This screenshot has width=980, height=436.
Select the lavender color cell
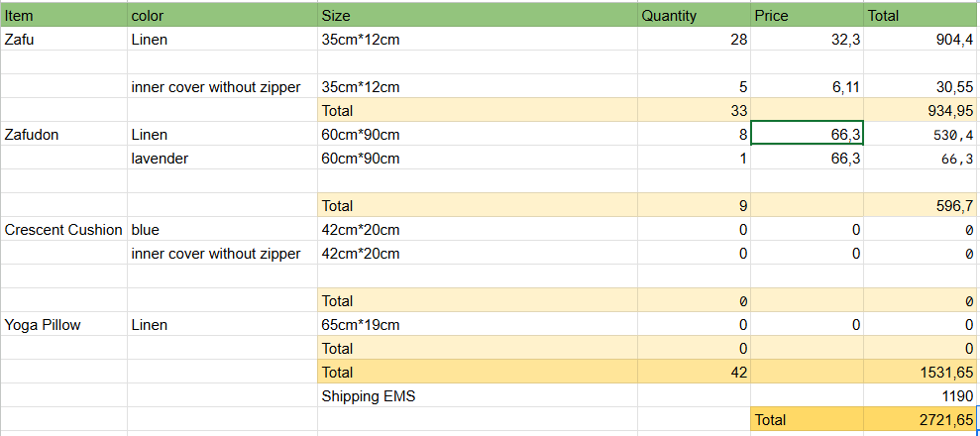pos(223,158)
